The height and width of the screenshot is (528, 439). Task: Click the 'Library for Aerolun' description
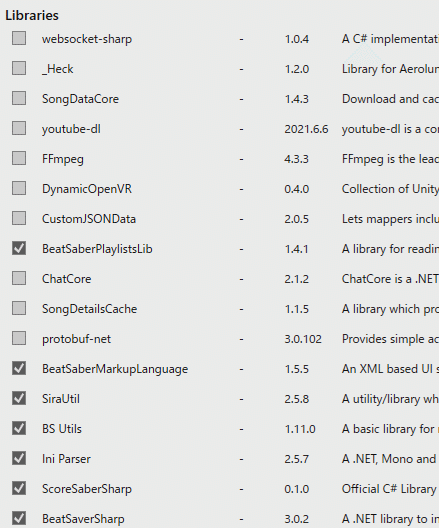(390, 69)
